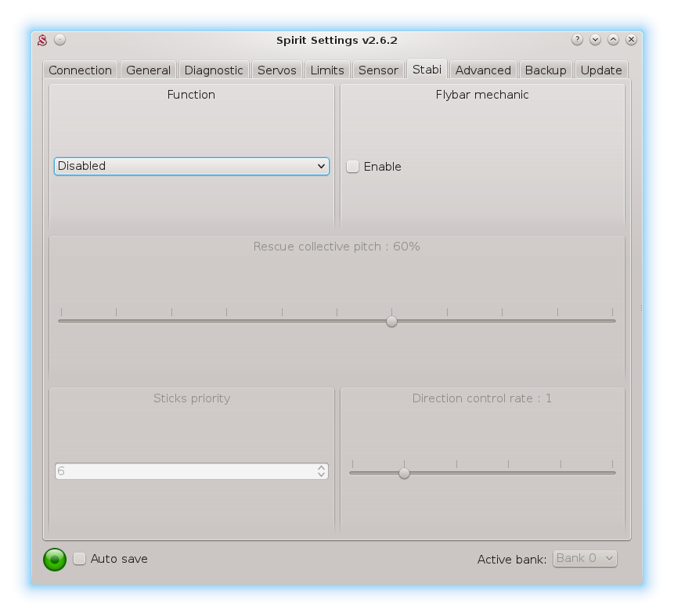Close the Spirit Settings window
The height and width of the screenshot is (616, 674).
pyautogui.click(x=631, y=40)
